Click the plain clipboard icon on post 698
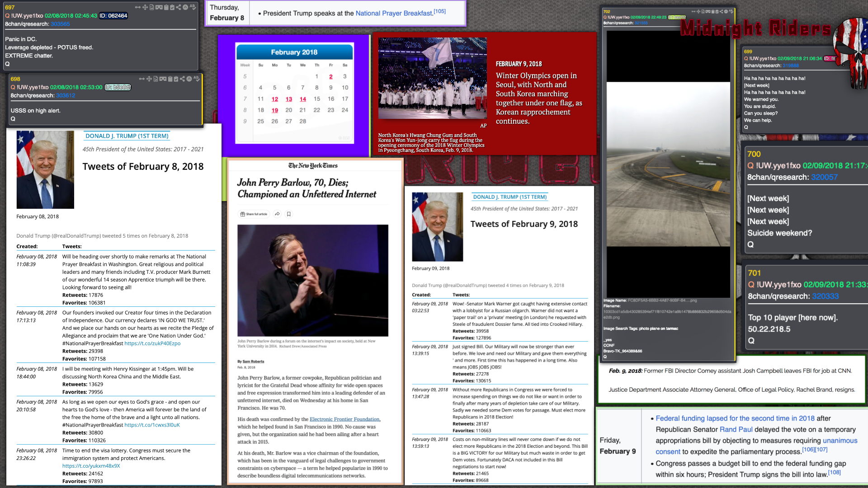This screenshot has height=488, width=868. pyautogui.click(x=170, y=79)
